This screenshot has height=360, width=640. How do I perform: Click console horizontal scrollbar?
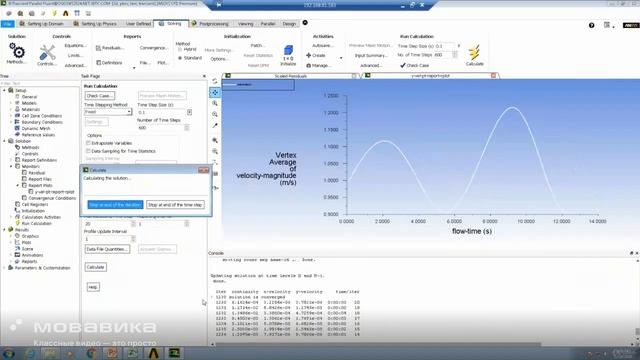point(378,344)
